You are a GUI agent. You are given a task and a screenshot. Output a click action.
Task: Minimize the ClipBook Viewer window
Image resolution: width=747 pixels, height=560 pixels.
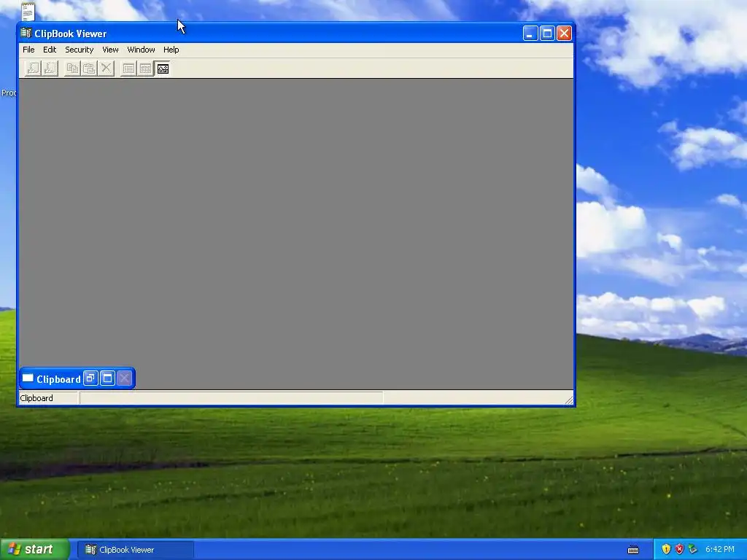click(530, 34)
